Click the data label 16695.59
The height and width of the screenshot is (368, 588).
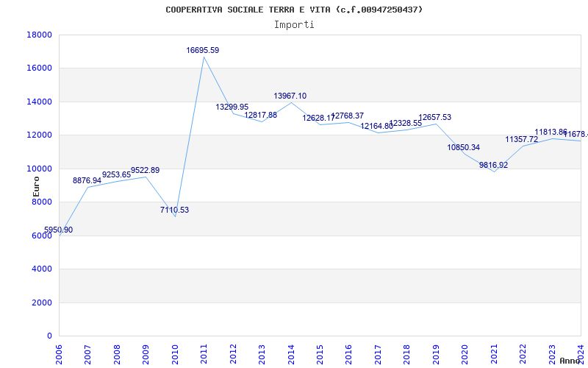[x=203, y=50]
